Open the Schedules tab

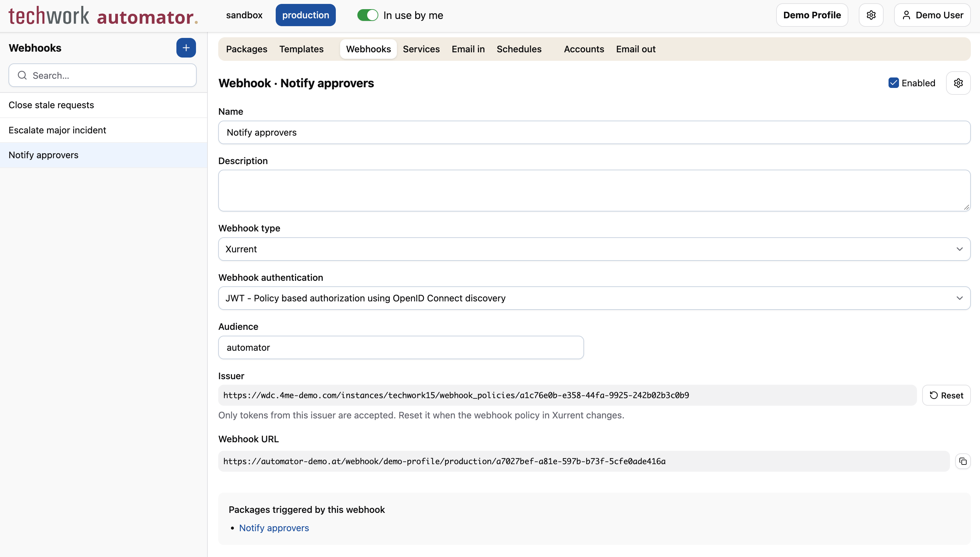(519, 49)
